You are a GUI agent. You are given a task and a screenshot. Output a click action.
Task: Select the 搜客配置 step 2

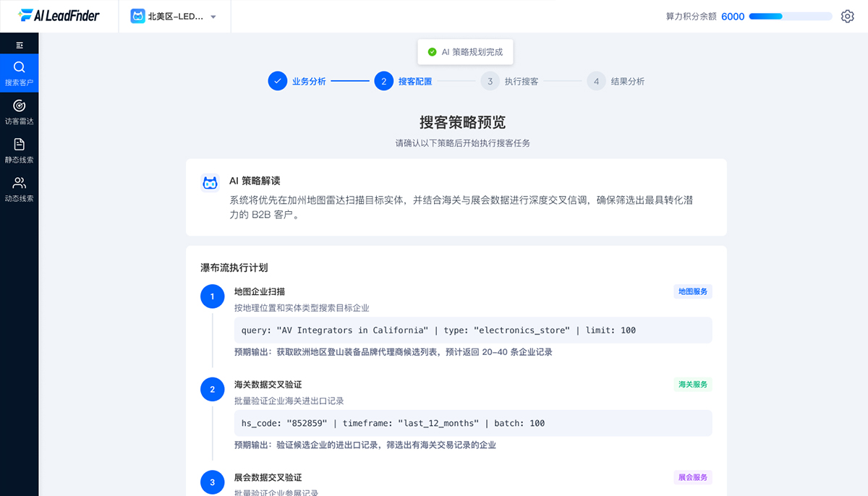coord(384,81)
